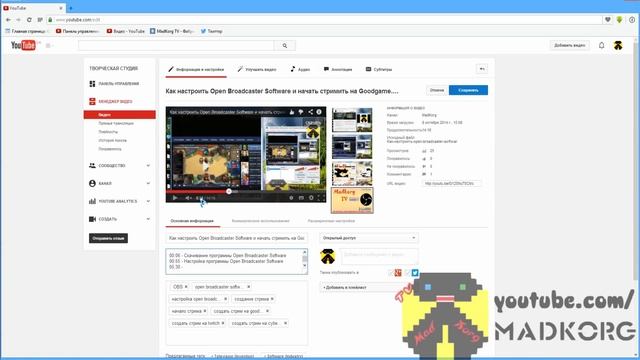Open the Твиттер bookmark
Viewport: 640px width, 360px height.
click(211, 31)
